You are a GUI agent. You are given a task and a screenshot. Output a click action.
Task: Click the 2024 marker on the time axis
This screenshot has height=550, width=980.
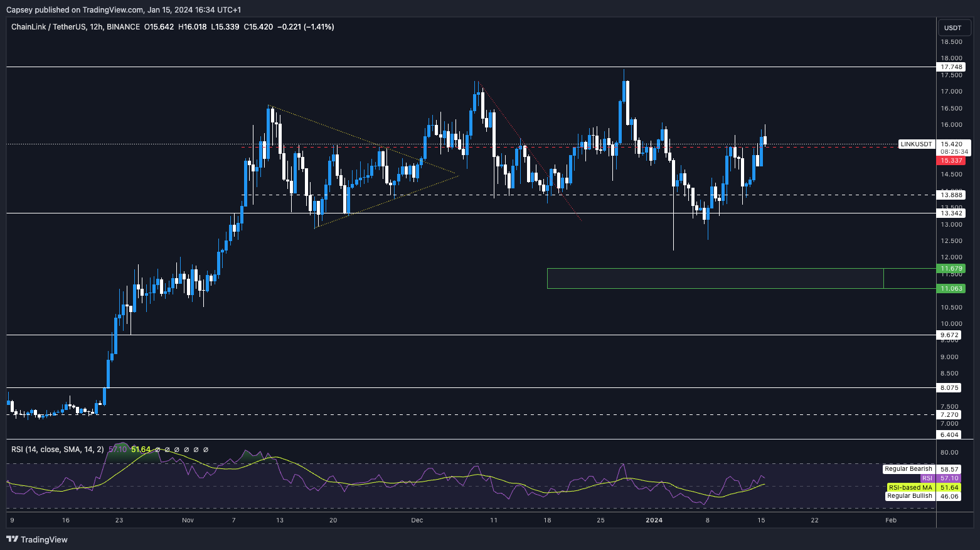(x=654, y=520)
